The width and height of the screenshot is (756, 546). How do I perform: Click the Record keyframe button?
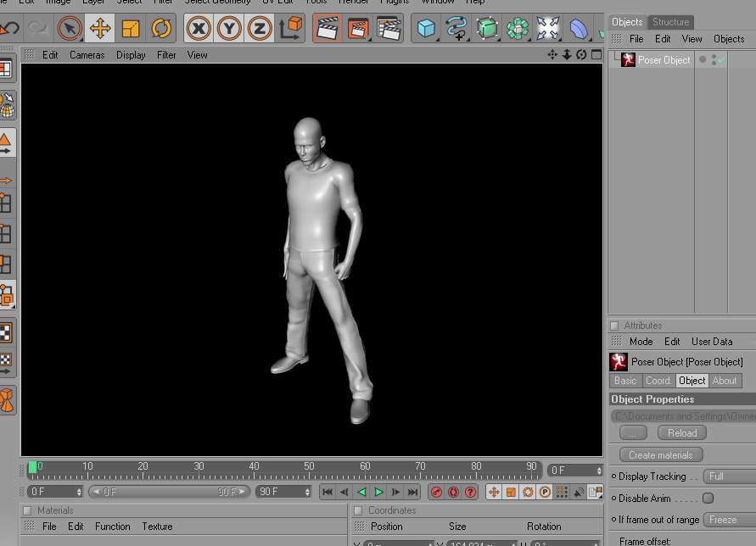click(x=436, y=492)
